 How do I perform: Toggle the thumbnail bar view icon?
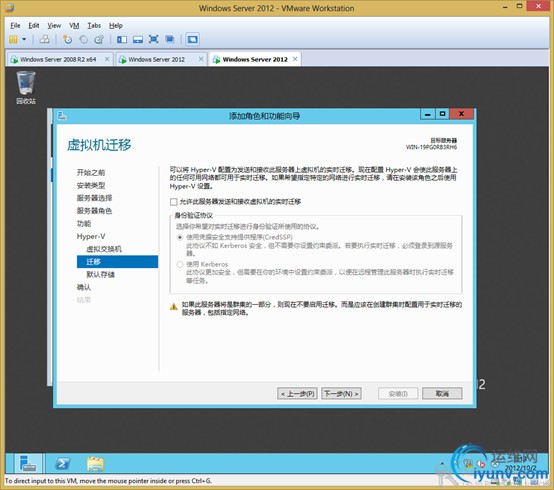point(138,39)
